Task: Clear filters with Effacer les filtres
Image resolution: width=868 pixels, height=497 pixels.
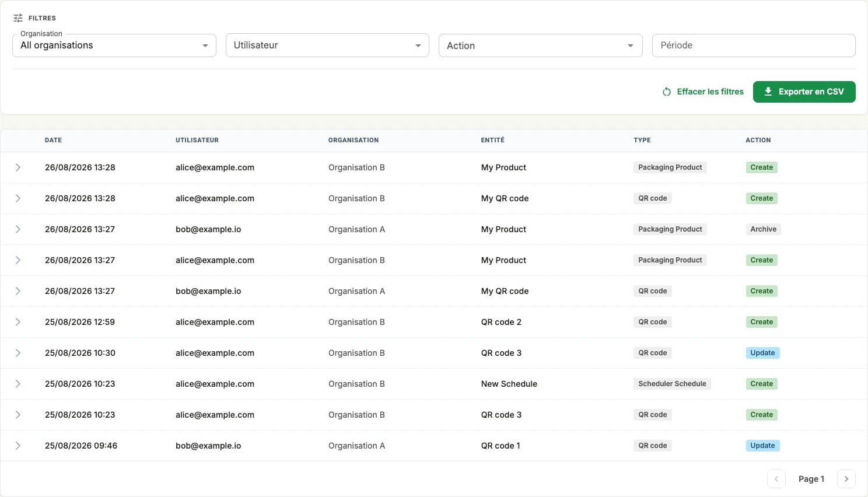Action: coord(703,92)
